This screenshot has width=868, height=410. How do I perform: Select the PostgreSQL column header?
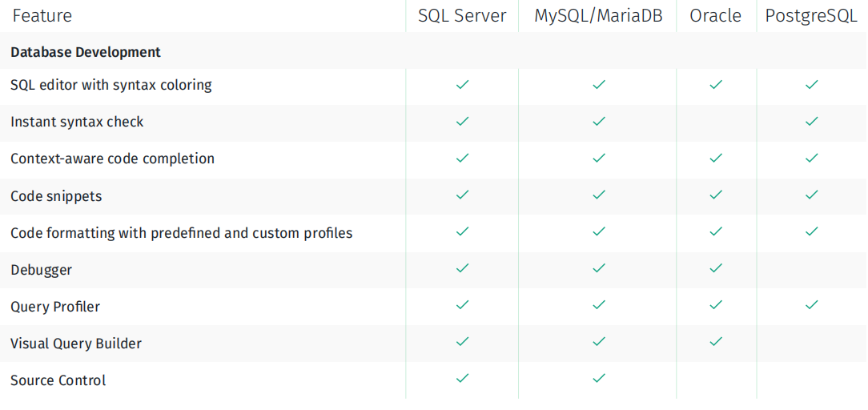811,16
